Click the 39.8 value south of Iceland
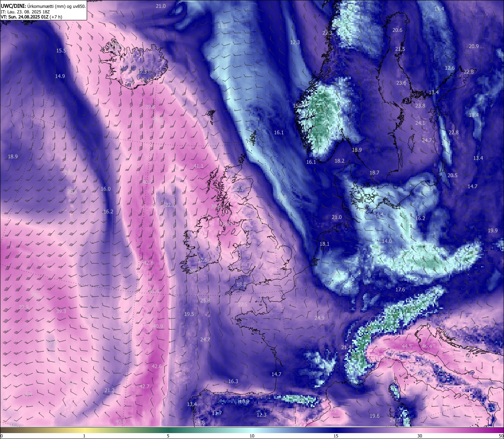This screenshot has width=504, height=439. click(x=150, y=107)
